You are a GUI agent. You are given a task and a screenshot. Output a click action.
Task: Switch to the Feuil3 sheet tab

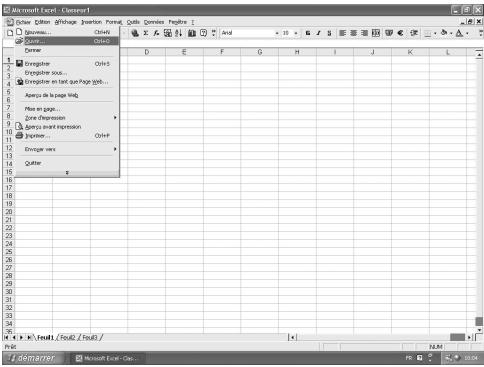click(x=90, y=337)
